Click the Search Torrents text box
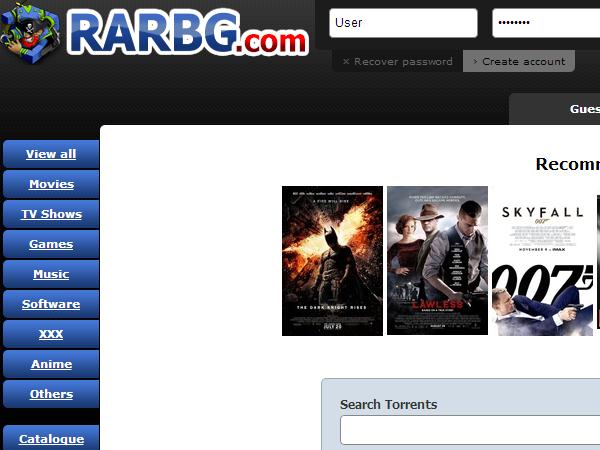600x450 pixels. (470, 430)
